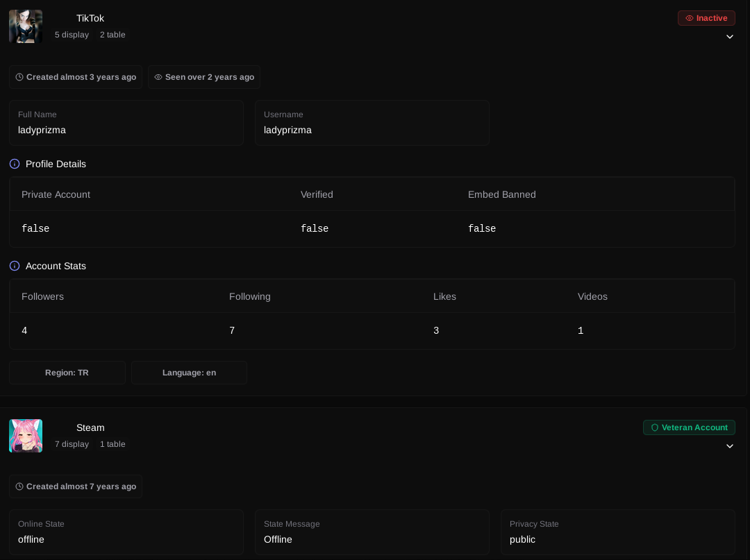Click clock icon beside Created almost 7 years ago
The height and width of the screenshot is (560, 750).
[19, 486]
